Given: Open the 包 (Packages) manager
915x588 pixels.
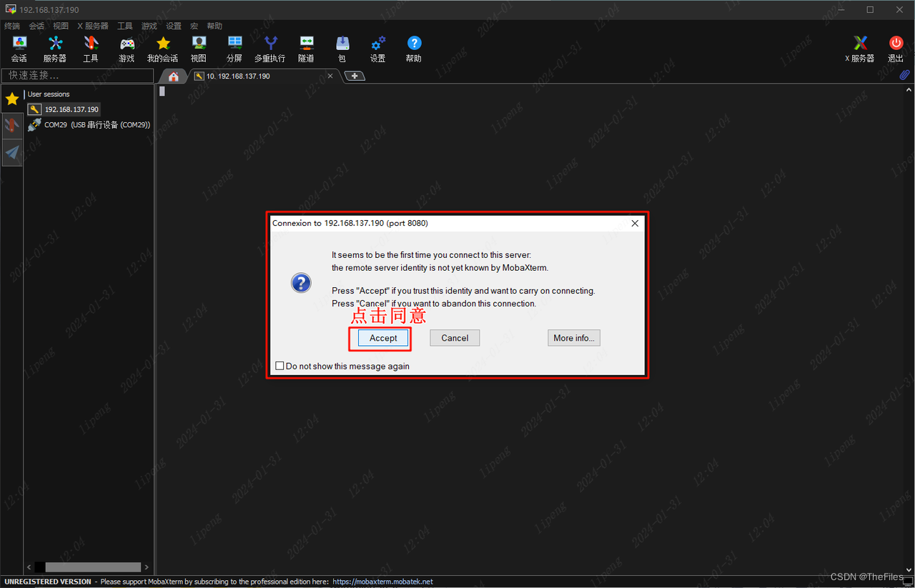Looking at the screenshot, I should coord(342,49).
